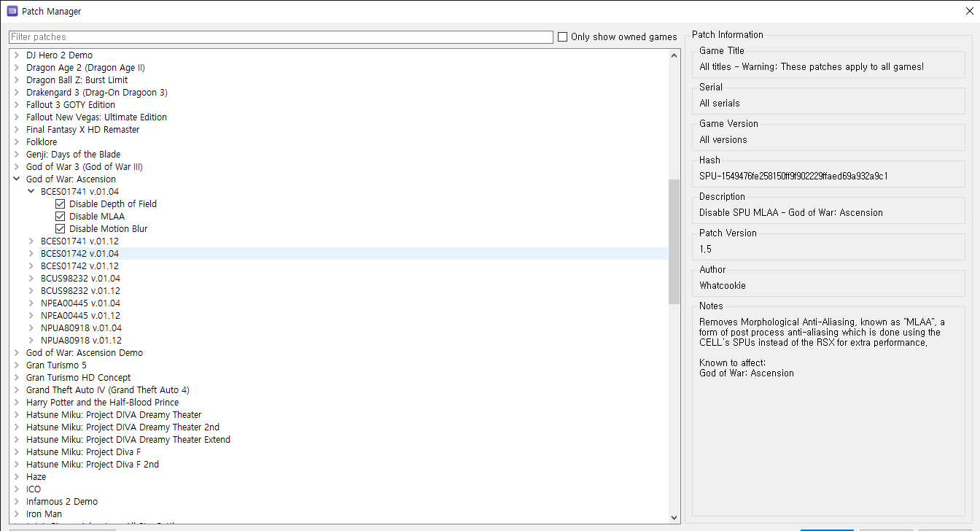
Task: Select God of War: Ascension Demo
Action: 85,353
